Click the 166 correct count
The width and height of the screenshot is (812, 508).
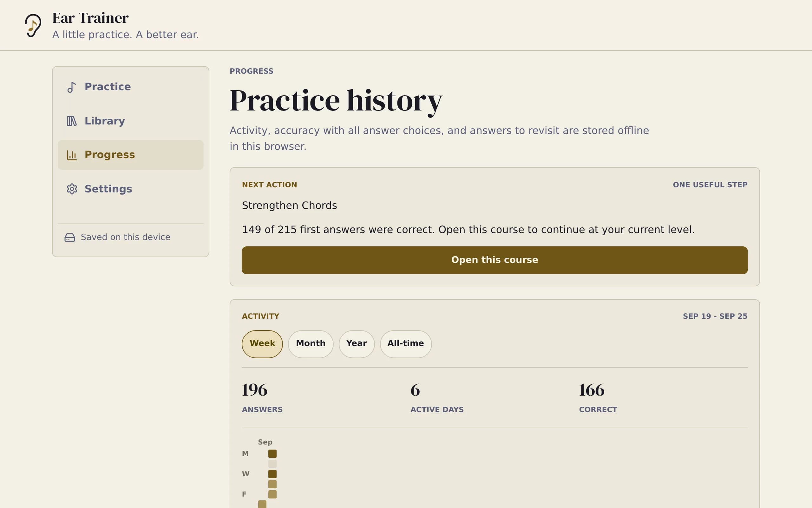pos(592,390)
